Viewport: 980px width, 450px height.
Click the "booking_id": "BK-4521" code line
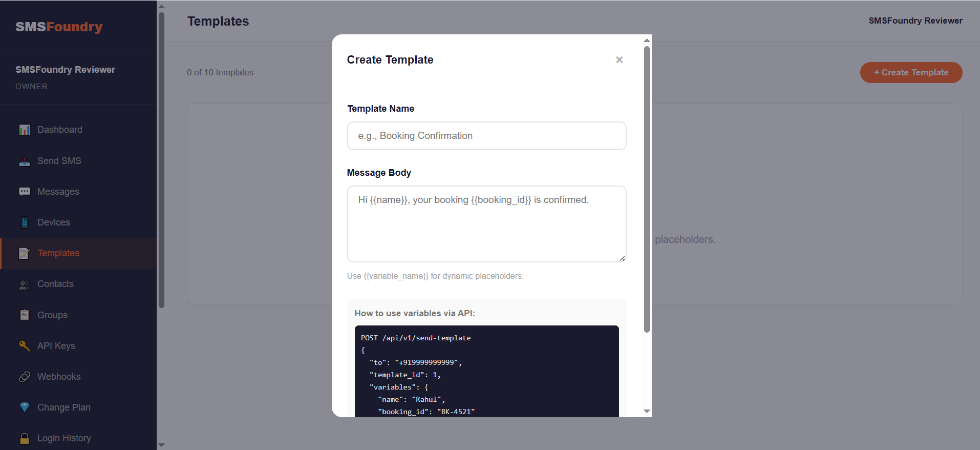(427, 412)
